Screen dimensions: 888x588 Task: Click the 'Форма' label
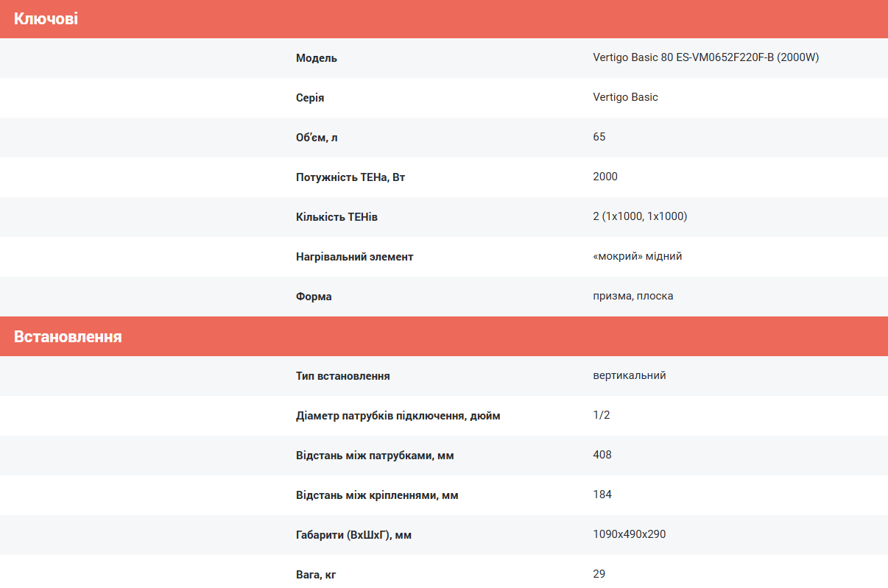pyautogui.click(x=314, y=297)
